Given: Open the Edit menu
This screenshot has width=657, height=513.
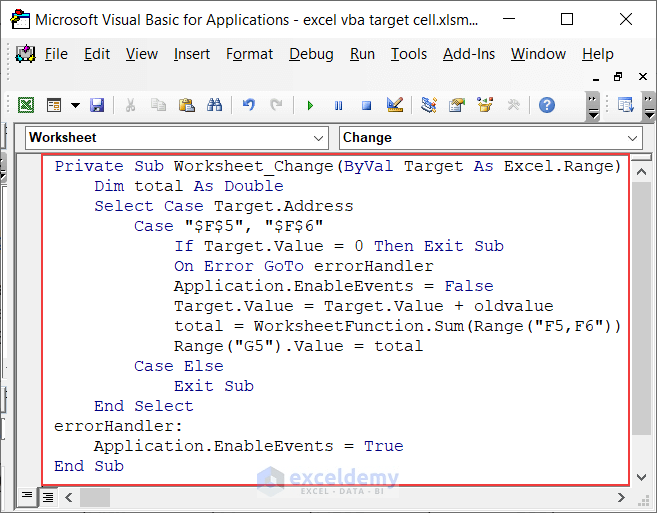Looking at the screenshot, I should (x=97, y=54).
